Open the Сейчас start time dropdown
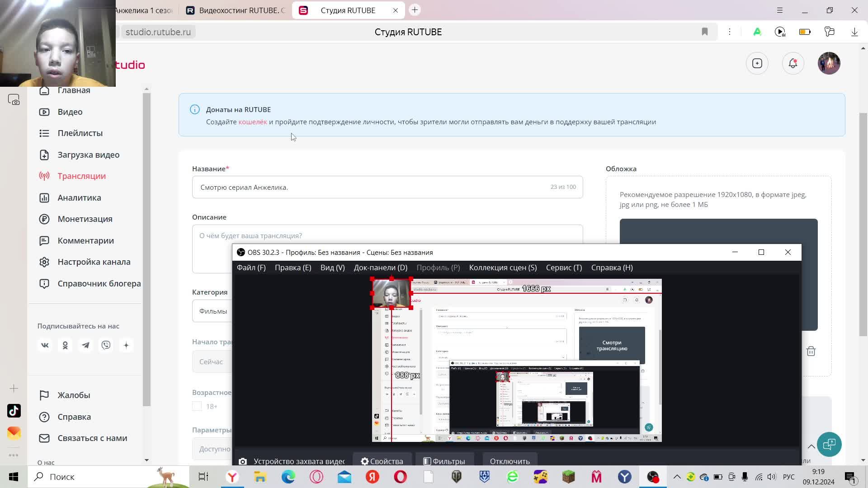This screenshot has width=868, height=488. (x=212, y=361)
